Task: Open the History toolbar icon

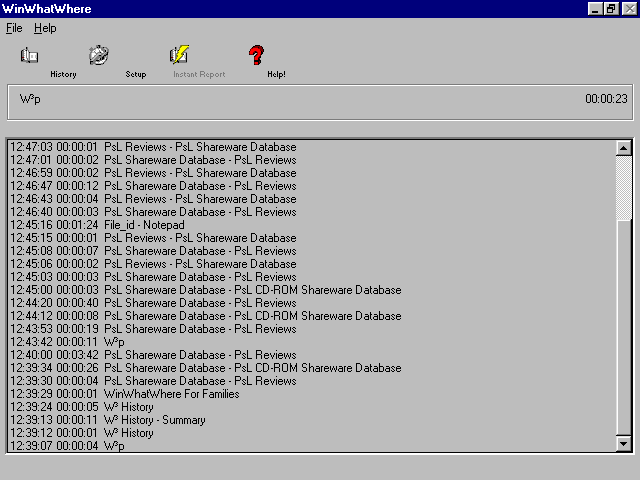Action: pyautogui.click(x=30, y=57)
